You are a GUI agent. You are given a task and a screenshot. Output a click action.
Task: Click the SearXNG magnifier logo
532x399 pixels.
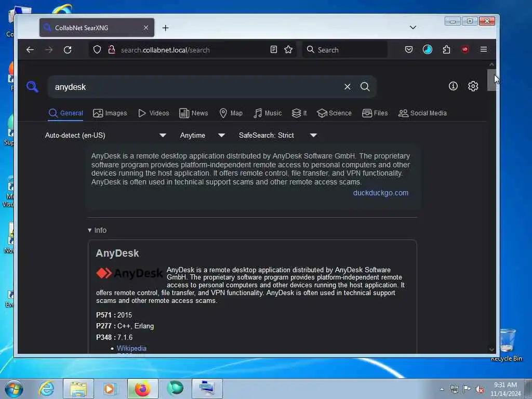click(x=32, y=87)
